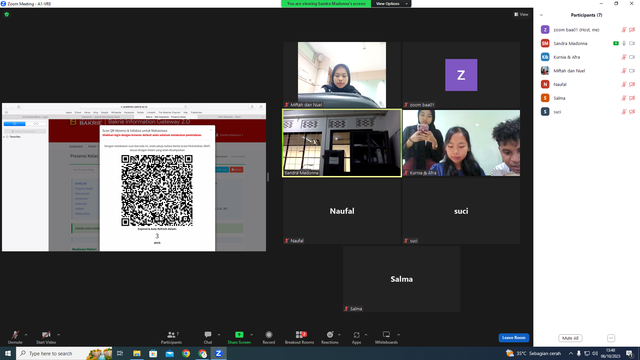Viewport: 640px width, 360px height.
Task: Collapse the Participants panel chevron
Action: click(x=541, y=15)
